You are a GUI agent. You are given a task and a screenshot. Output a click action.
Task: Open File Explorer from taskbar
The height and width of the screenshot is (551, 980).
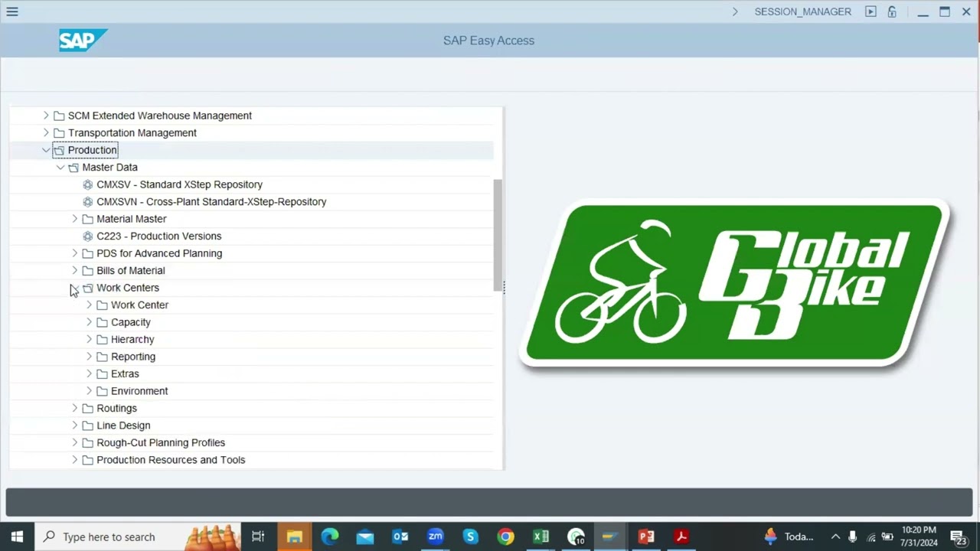(294, 536)
